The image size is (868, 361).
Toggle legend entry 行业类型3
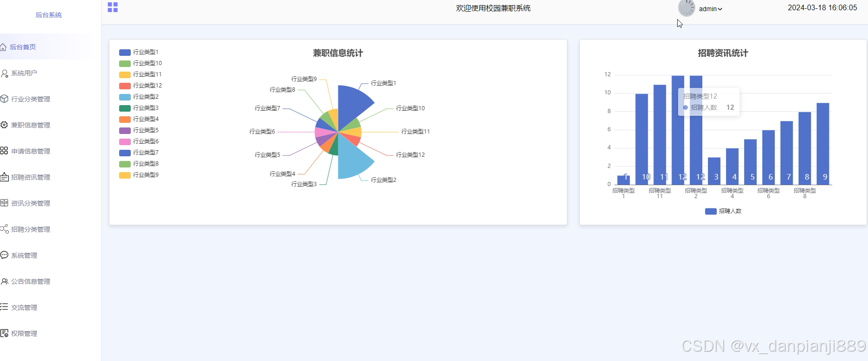[x=139, y=108]
